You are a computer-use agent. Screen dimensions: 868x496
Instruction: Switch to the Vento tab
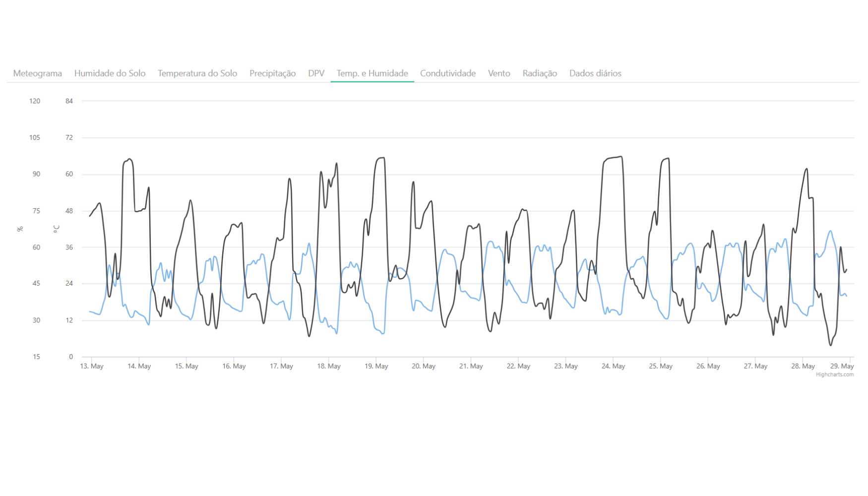coord(498,73)
